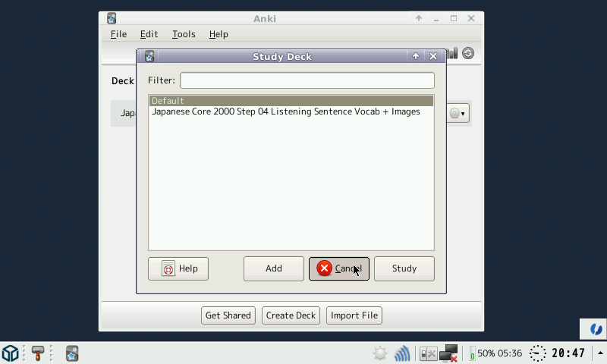Click the Deck column header in Anki window
Screen dimensions: 607x364
click(x=123, y=81)
